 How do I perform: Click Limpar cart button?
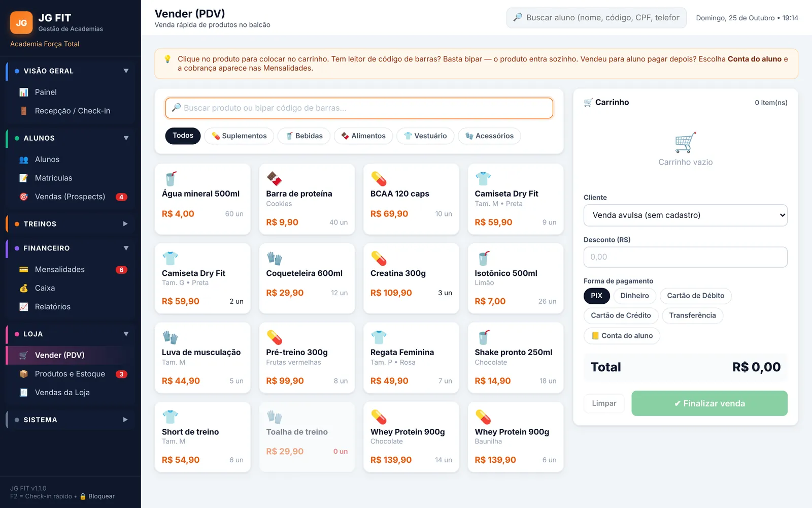[x=604, y=403]
